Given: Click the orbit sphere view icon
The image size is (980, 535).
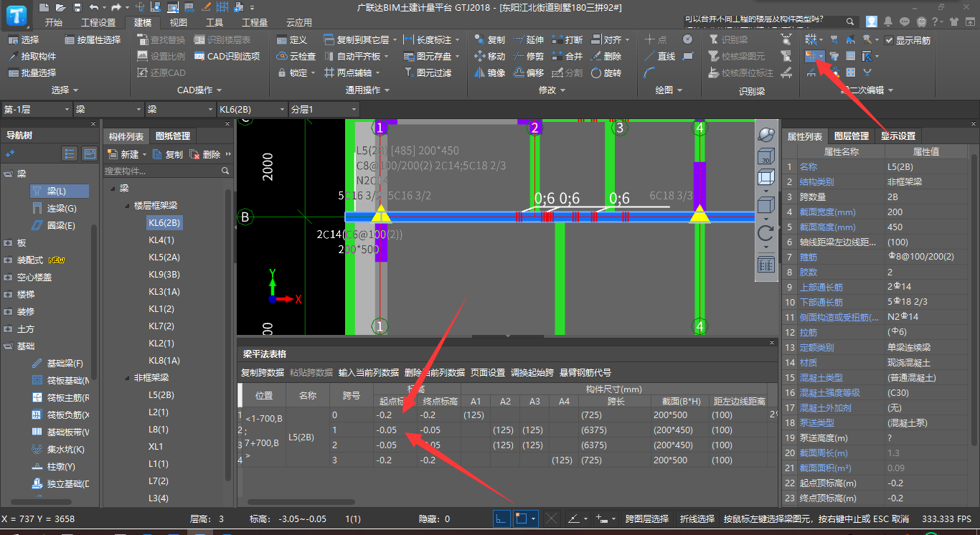Looking at the screenshot, I should 765,134.
